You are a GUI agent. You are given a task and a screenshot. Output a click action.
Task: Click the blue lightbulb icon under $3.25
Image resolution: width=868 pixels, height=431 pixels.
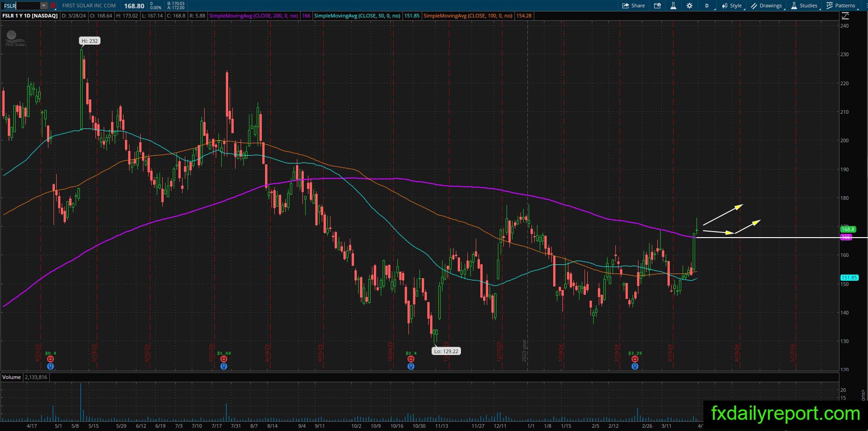(x=635, y=367)
